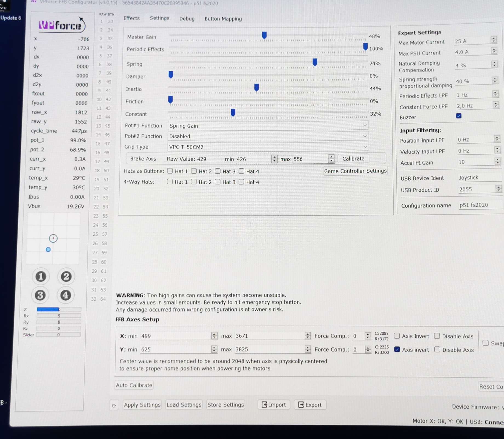Click the refresh icon beside Apply Settings
The width and height of the screenshot is (504, 439).
point(114,405)
